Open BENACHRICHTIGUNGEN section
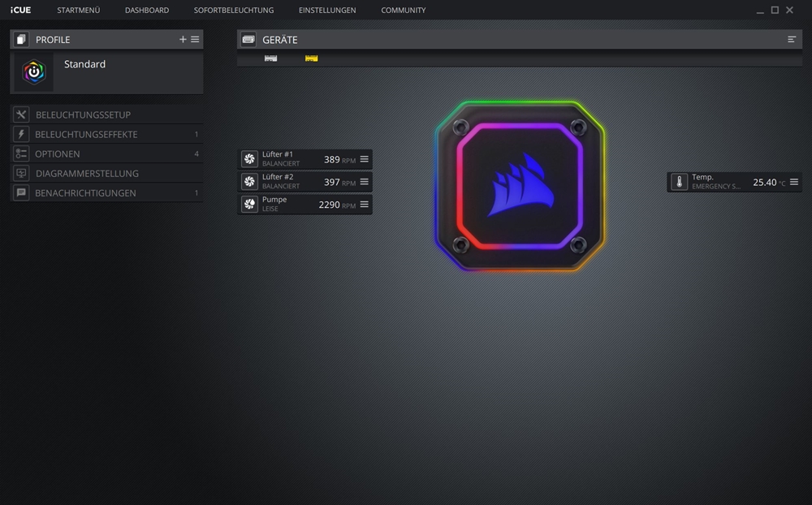This screenshot has height=505, width=812. (106, 192)
